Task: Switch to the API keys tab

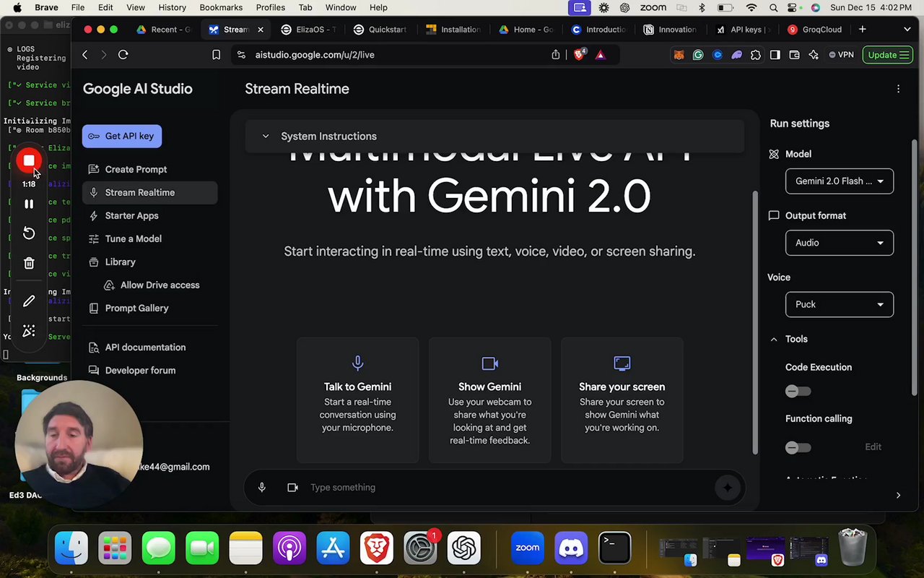Action: (x=744, y=30)
